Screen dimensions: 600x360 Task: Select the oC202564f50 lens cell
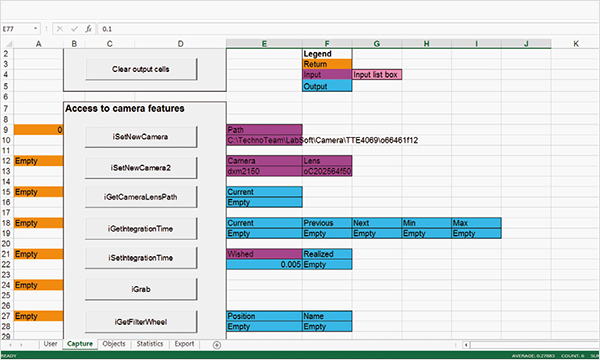[327, 171]
